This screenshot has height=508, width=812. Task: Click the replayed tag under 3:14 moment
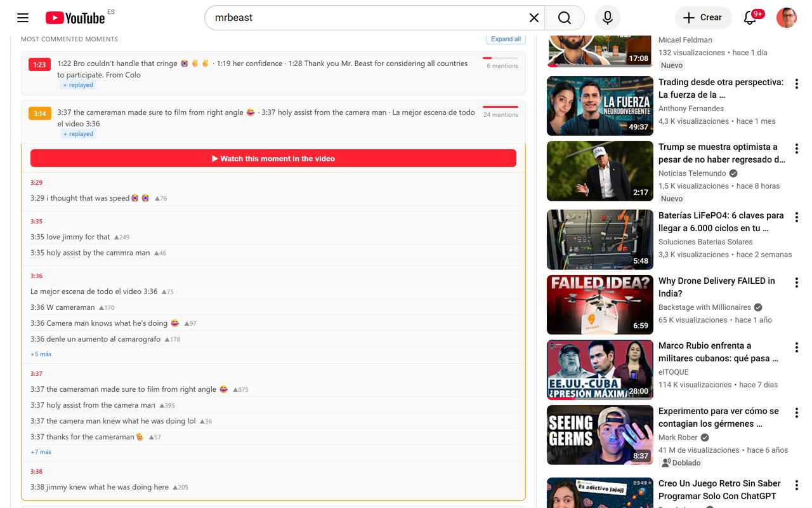pos(78,134)
